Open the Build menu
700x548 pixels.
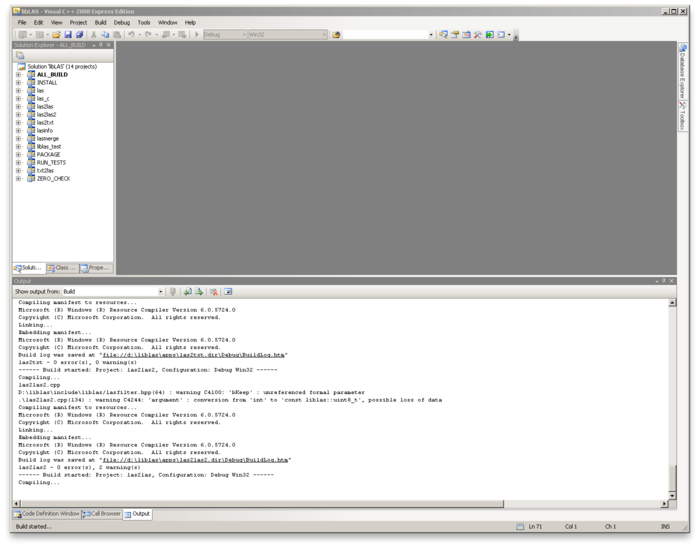tap(100, 22)
